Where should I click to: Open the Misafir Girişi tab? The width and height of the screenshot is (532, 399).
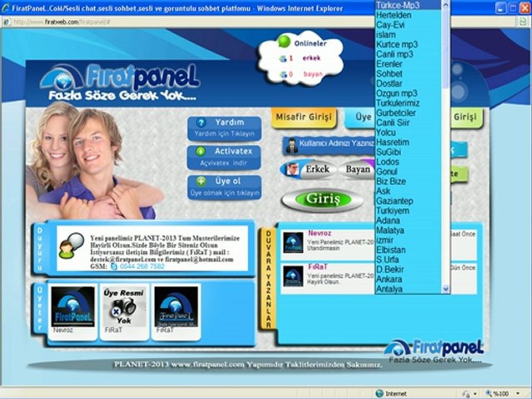304,117
